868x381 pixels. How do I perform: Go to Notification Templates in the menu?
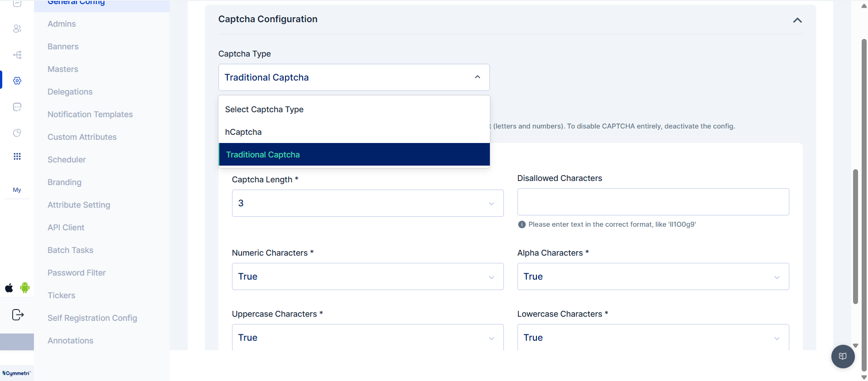click(x=90, y=114)
